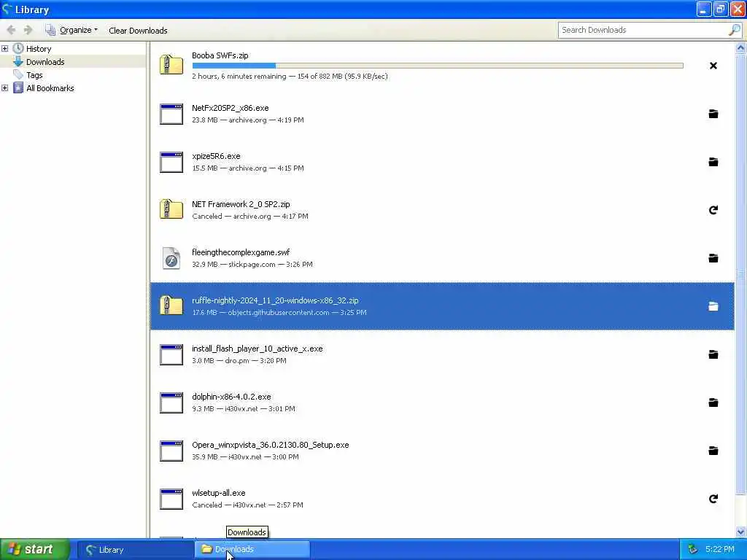747x560 pixels.
Task: Click the wlsetup-all.exe file icon
Action: 171,499
